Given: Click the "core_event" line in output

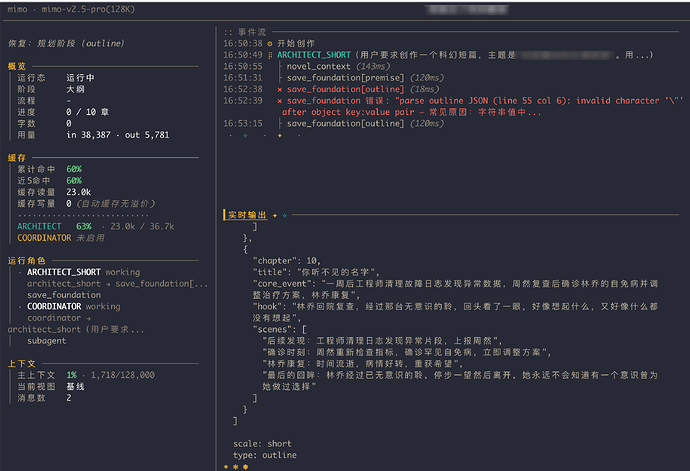Looking at the screenshot, I should point(455,290).
